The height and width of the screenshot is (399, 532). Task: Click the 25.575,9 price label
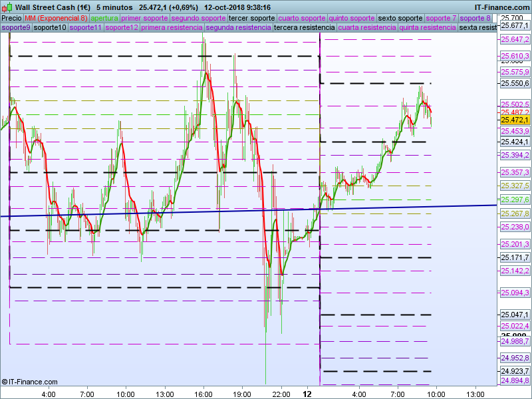(x=515, y=72)
